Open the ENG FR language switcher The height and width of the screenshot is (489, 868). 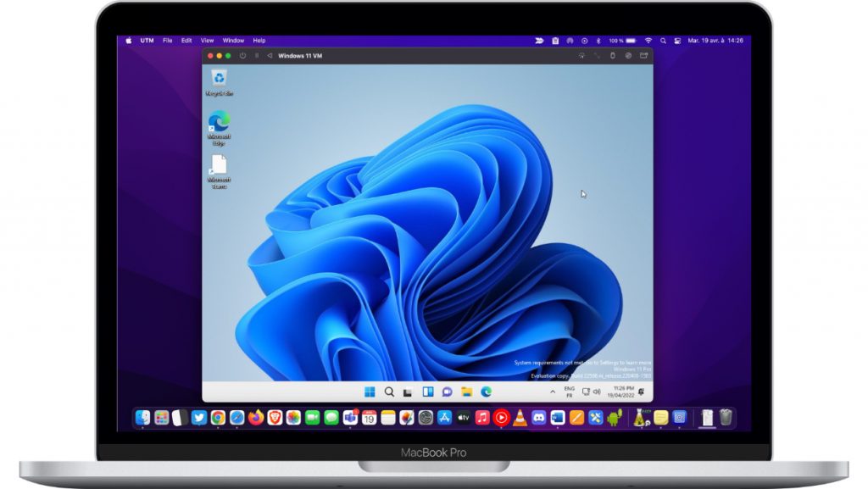pos(569,392)
